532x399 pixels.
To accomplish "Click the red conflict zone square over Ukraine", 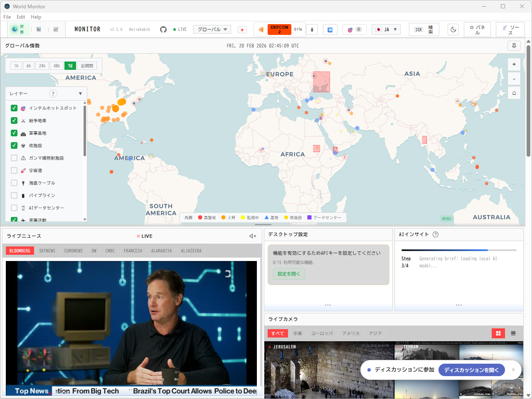I will 321,82.
